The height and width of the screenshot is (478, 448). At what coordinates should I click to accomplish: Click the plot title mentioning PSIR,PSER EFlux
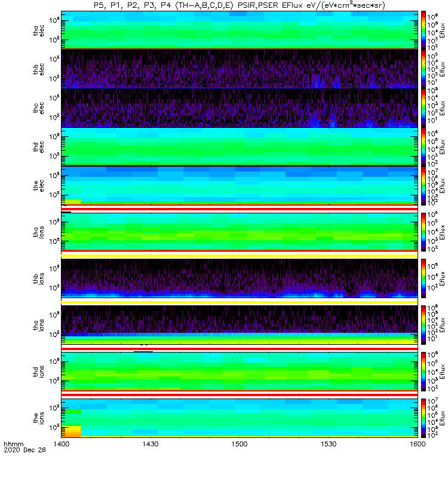(240, 5)
